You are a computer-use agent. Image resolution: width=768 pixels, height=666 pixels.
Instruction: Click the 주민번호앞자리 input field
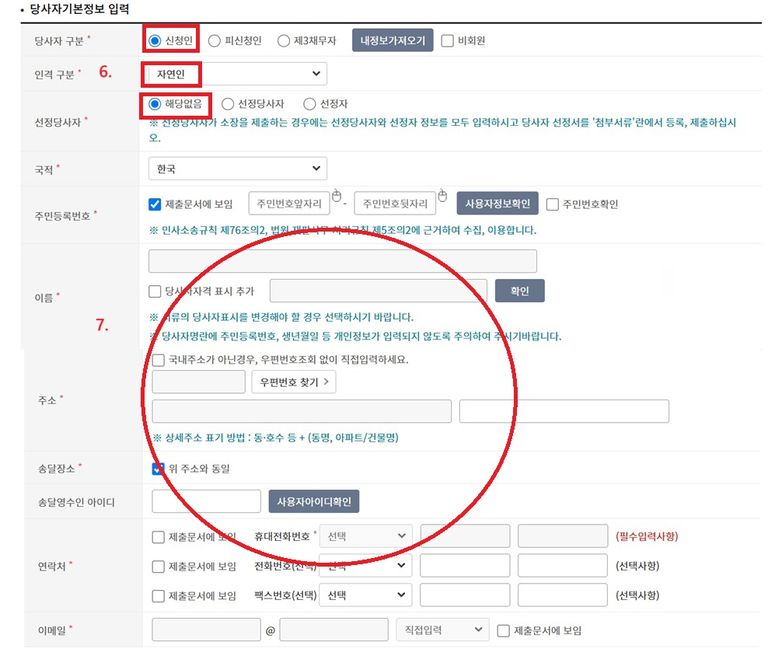coord(288,204)
